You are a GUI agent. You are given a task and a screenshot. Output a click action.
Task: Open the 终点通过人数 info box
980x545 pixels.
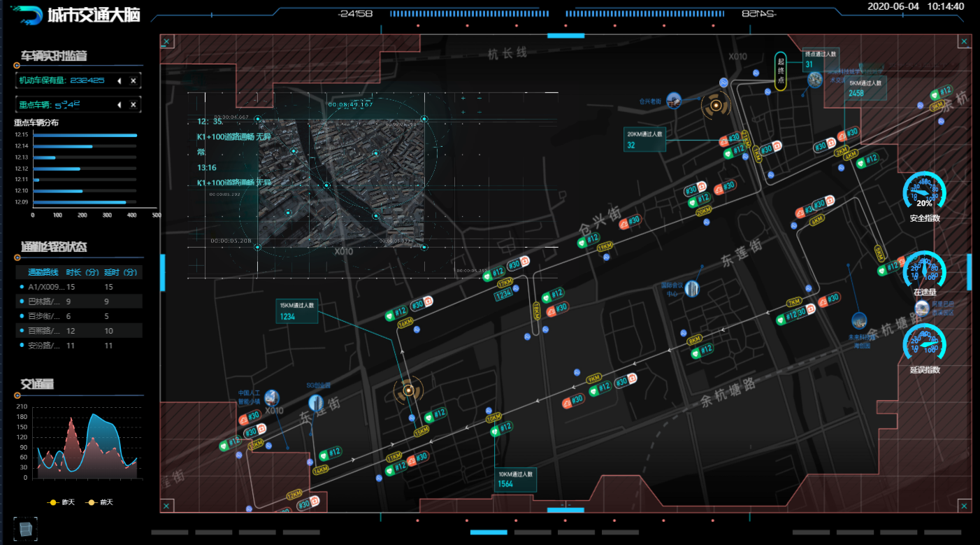point(821,59)
